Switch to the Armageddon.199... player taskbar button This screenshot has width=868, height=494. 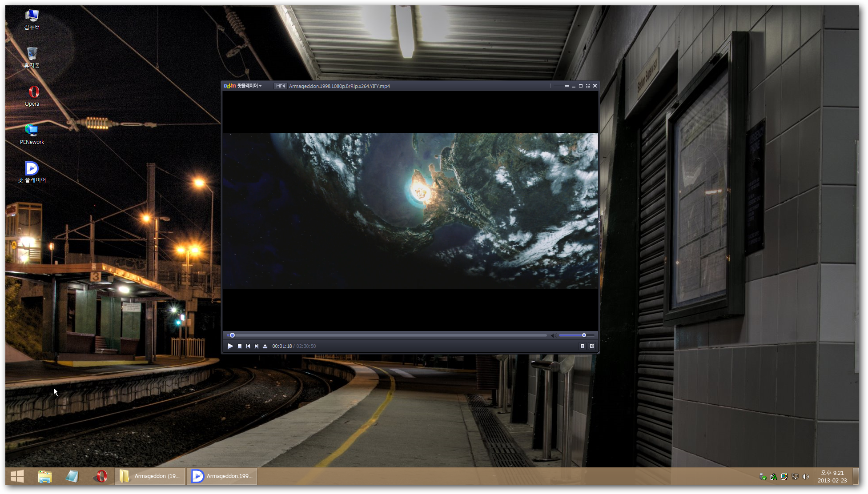pos(222,476)
